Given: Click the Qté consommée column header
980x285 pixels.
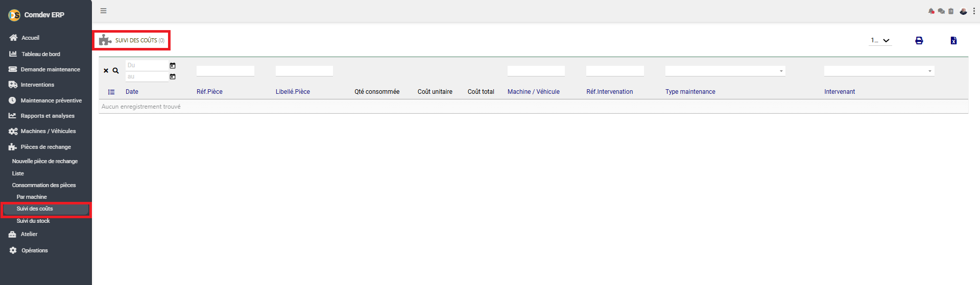Looking at the screenshot, I should (x=377, y=92).
